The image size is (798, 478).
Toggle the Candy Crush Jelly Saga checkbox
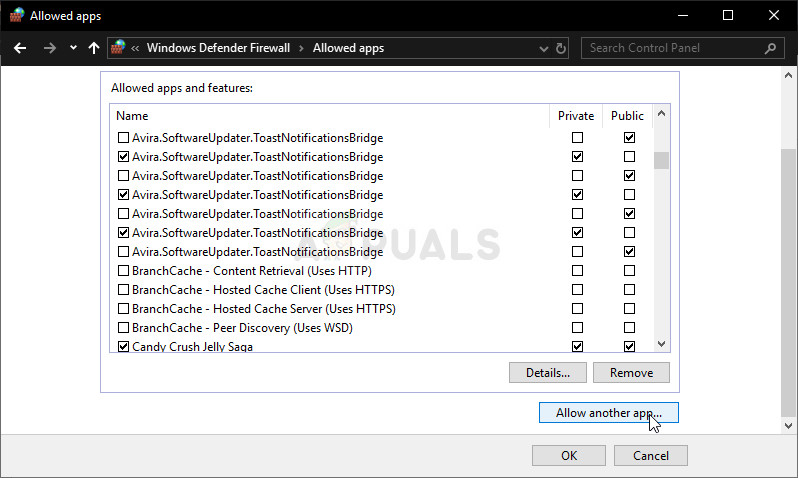(123, 347)
